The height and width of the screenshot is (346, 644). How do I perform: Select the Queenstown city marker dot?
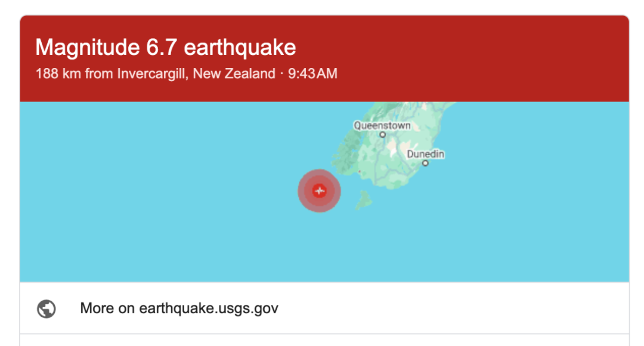point(382,135)
